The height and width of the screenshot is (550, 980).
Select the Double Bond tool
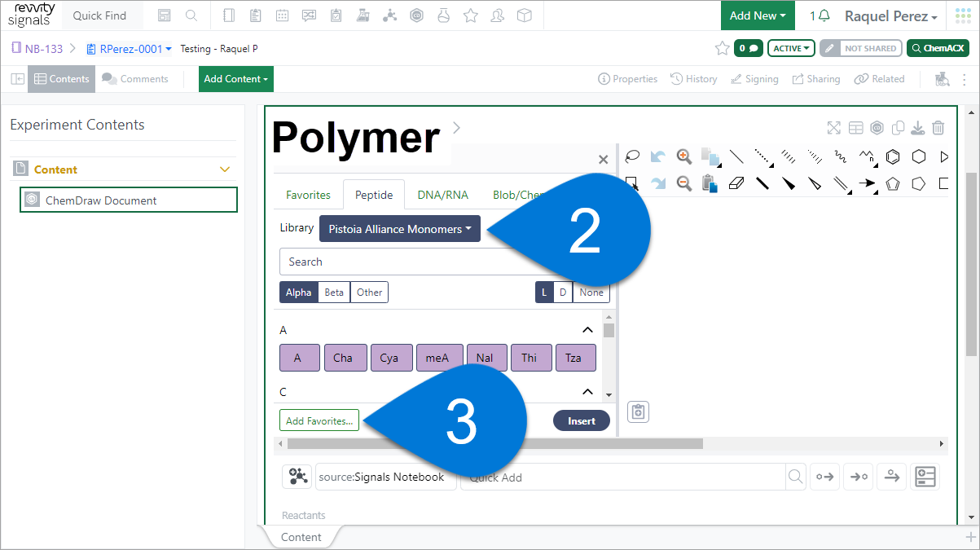pos(841,183)
